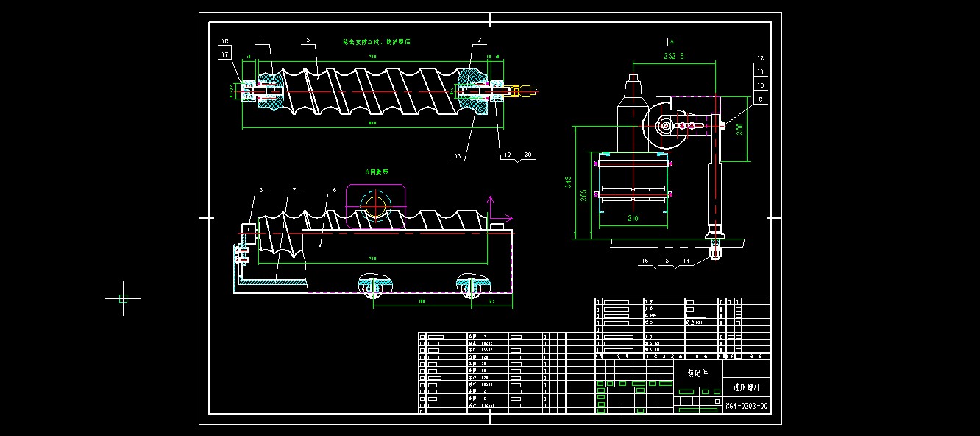The image size is (980, 436).
Task: Select the magenta bearing housing outline
Action: pos(375,206)
